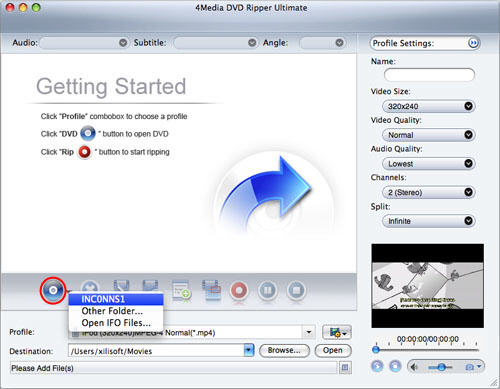Take a snapshot with the camera icon
The image size is (500, 389).
point(469,367)
